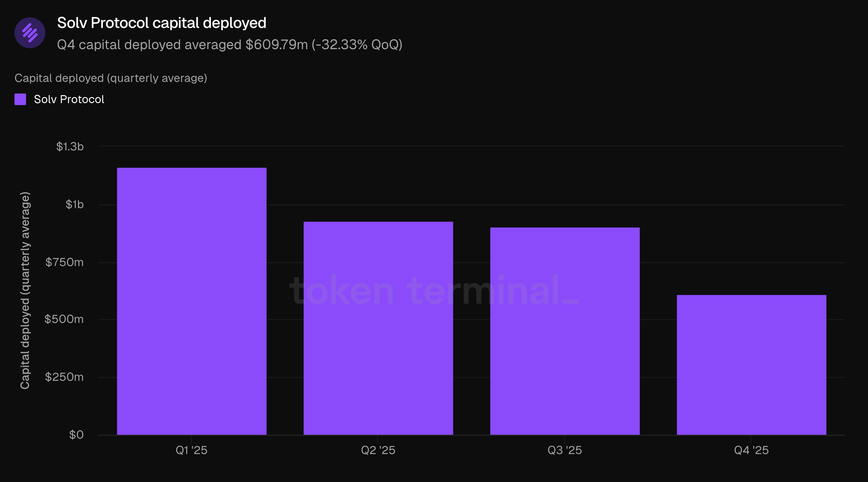Click the Q2 '25 bar
This screenshot has height=482, width=868.
tap(378, 328)
